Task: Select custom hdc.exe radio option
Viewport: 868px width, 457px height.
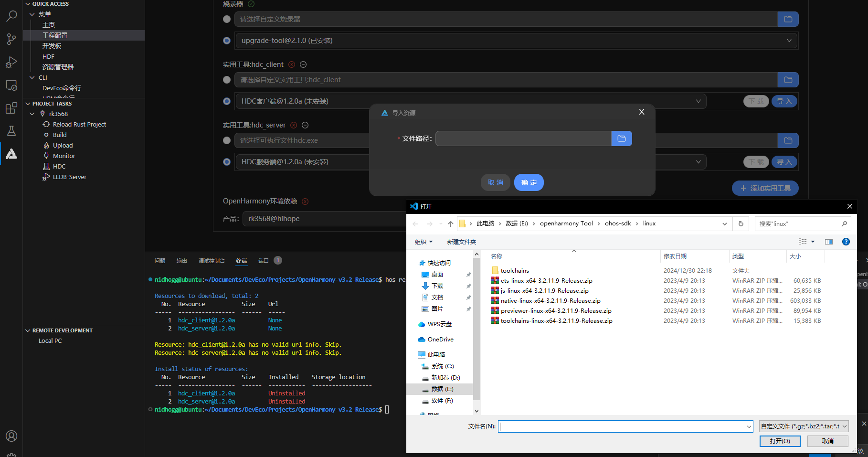Action: 227,140
